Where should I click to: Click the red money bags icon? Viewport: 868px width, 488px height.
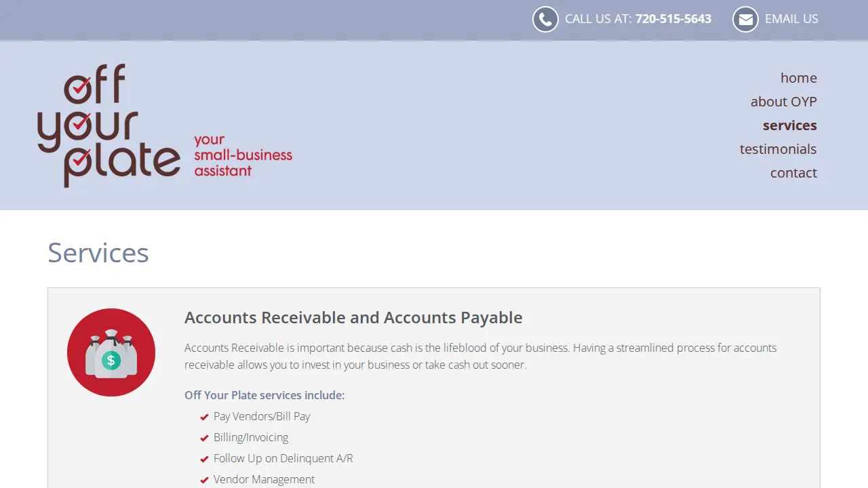point(111,352)
